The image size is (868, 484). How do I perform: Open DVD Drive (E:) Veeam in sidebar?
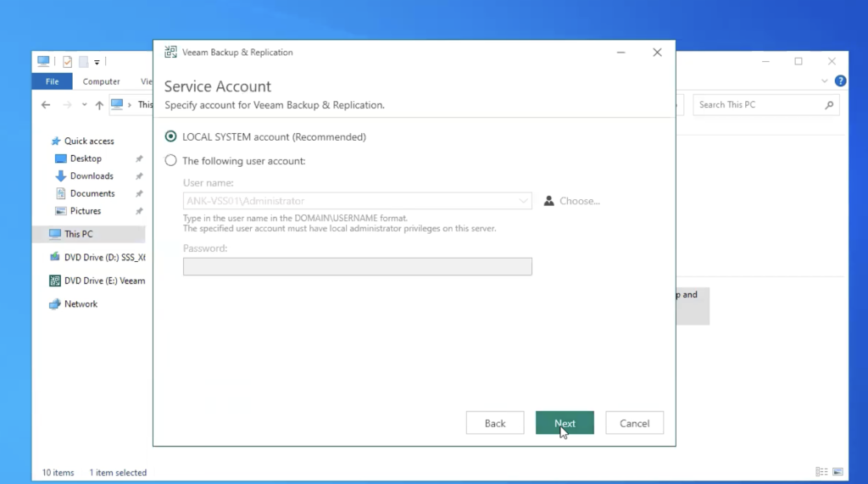coord(97,281)
